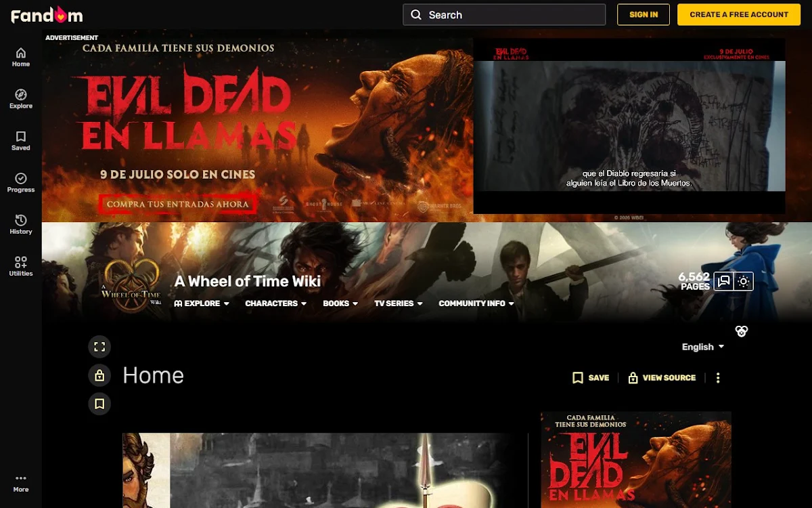This screenshot has height=508, width=812.
Task: Open Home in the left sidebar
Action: pos(21,57)
